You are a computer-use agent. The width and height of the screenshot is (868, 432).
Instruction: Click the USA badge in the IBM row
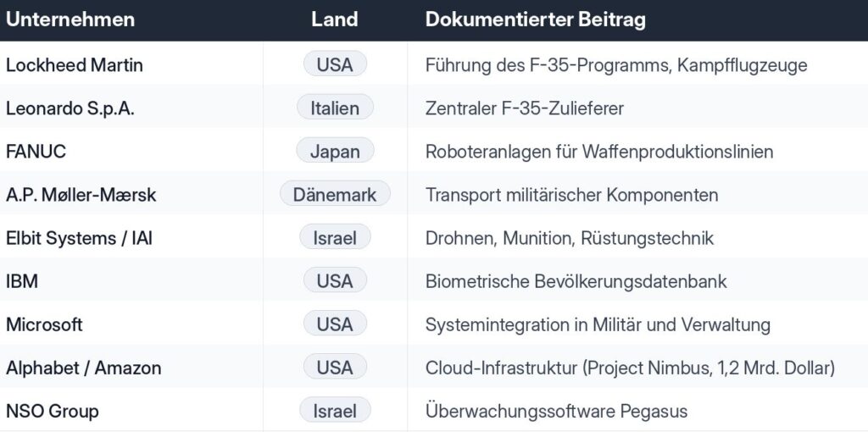pyautogui.click(x=335, y=280)
